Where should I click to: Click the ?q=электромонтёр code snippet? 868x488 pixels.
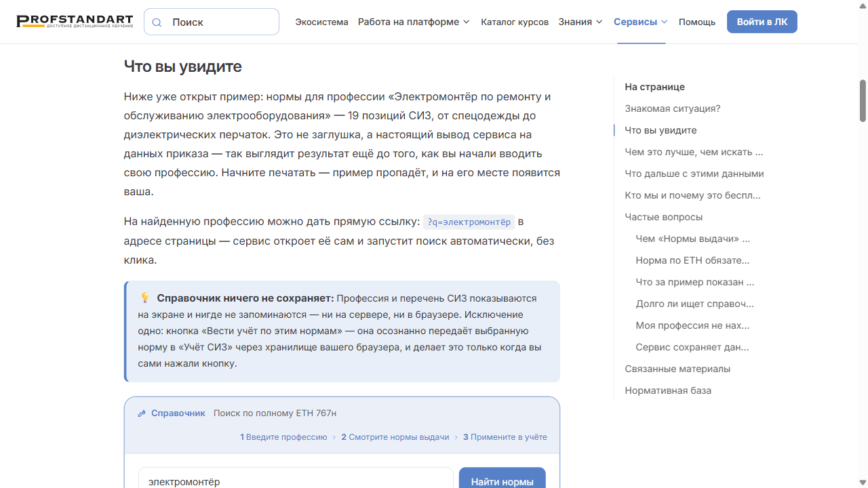(469, 222)
